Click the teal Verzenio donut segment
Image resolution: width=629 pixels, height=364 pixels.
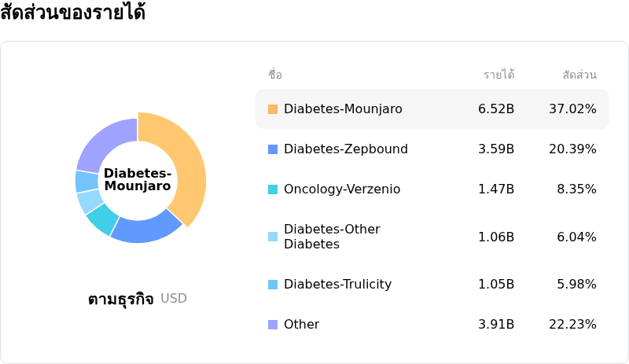coord(102,219)
